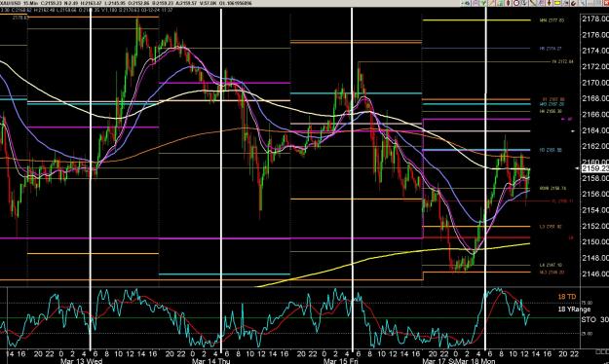
Task: Click the dark checkmark-shaped toolbar icon
Action: click(x=574, y=3)
